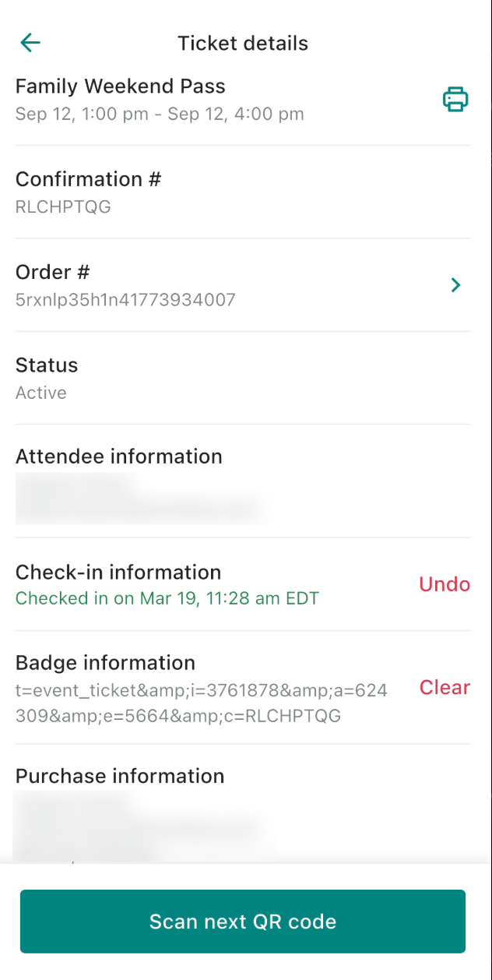This screenshot has height=980, width=492.
Task: Open the Order # row label
Action: 53,272
